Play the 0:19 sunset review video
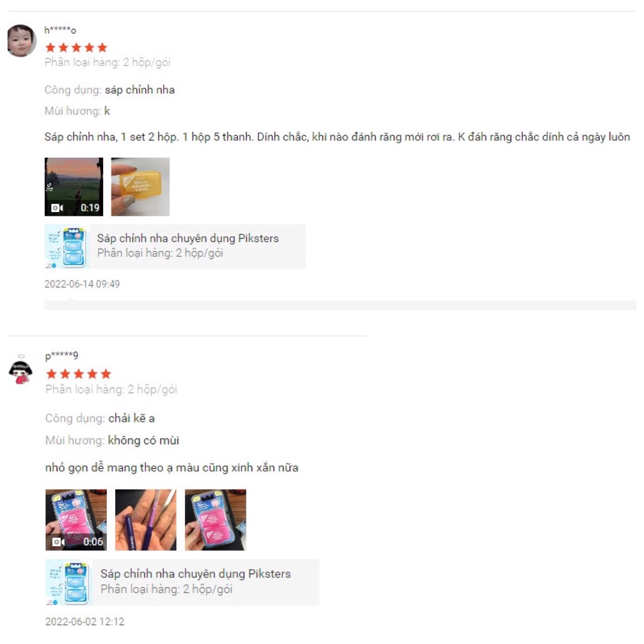The height and width of the screenshot is (644, 644). [x=74, y=187]
